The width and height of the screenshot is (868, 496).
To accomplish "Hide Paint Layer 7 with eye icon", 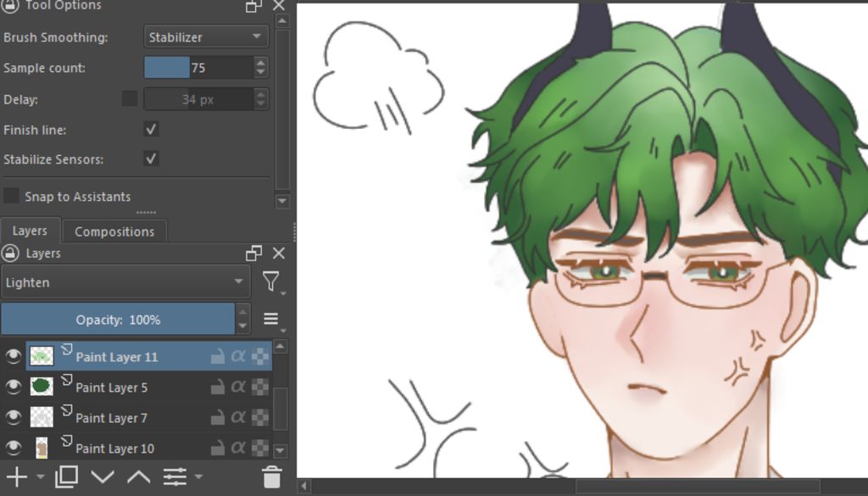I will [13, 417].
